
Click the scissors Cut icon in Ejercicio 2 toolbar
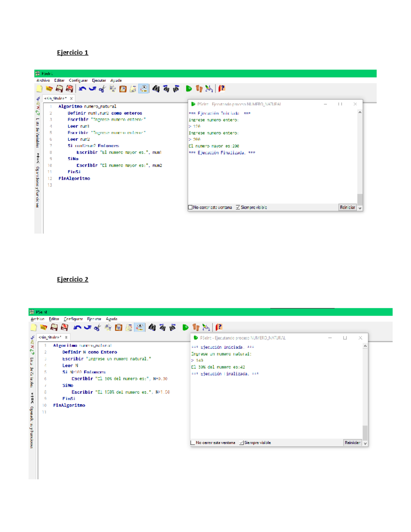tap(98, 327)
